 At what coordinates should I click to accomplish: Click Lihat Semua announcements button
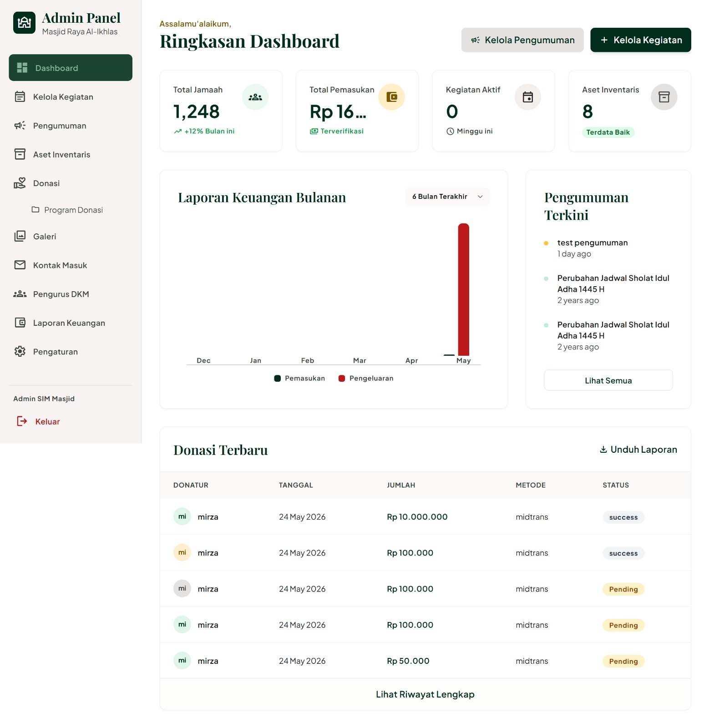(608, 380)
